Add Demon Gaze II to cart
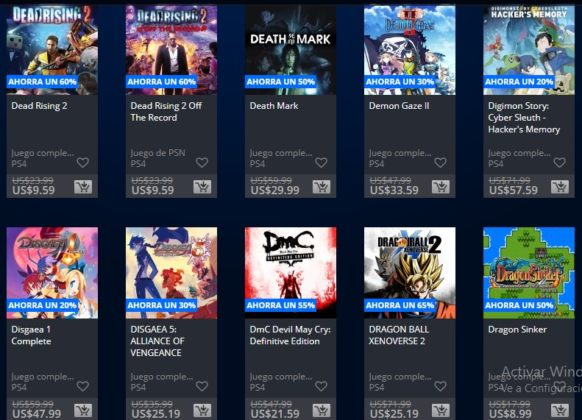The width and height of the screenshot is (582, 420). point(441,187)
